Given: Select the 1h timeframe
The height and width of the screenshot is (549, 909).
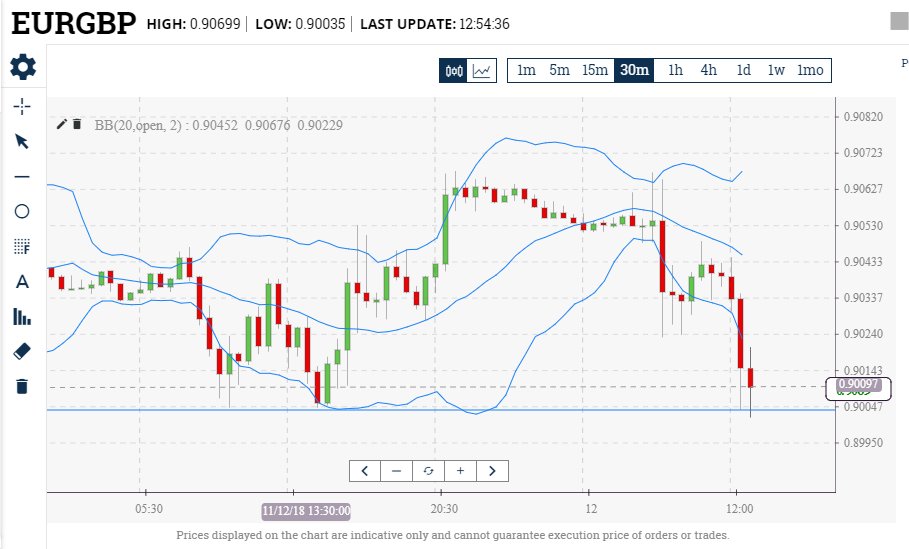Looking at the screenshot, I should [x=675, y=70].
